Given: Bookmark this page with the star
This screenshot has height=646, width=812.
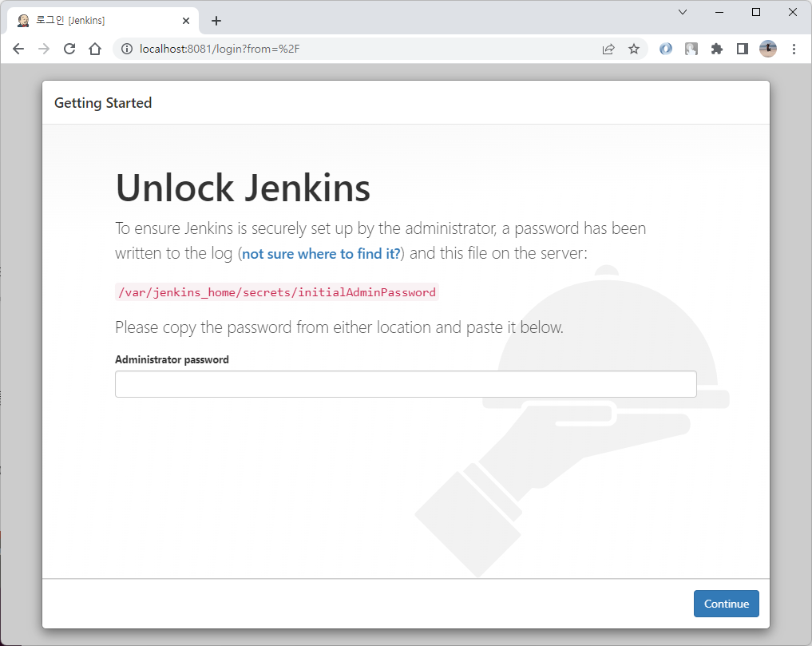Looking at the screenshot, I should coord(634,49).
